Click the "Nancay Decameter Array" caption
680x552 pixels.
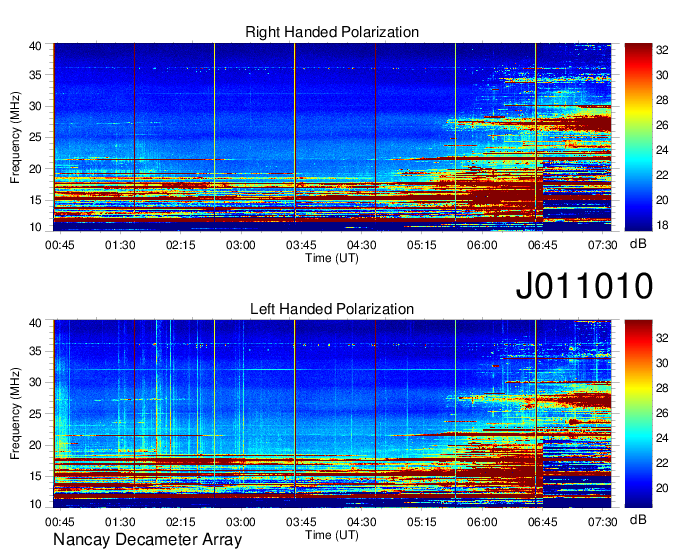(147, 540)
